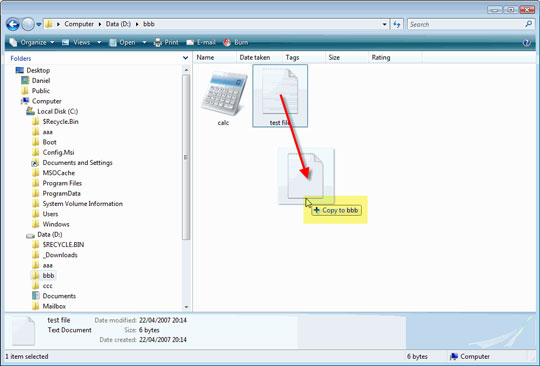The height and width of the screenshot is (366, 540).
Task: Select the MSOCache folder
Action: [53, 173]
